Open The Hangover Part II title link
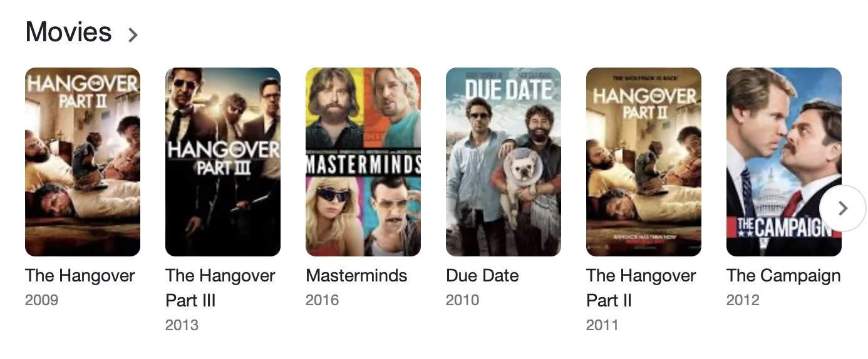This screenshot has width=868, height=359. pos(641,288)
